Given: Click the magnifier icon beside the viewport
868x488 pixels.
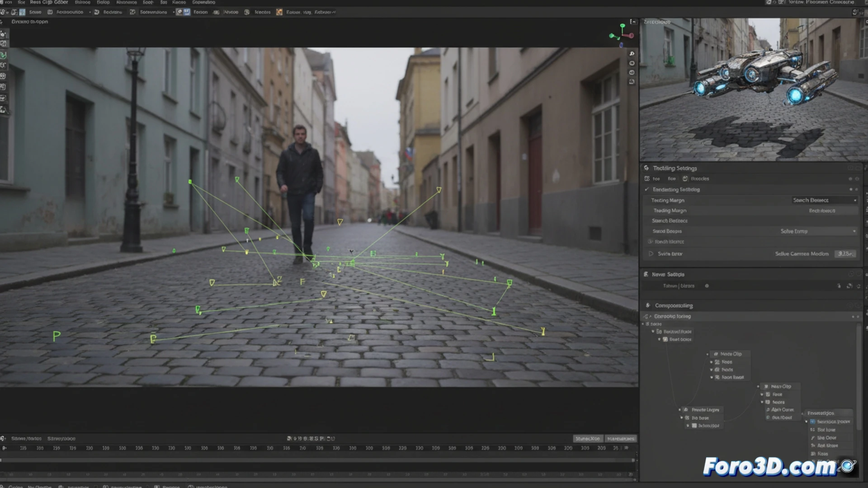Looking at the screenshot, I should [632, 53].
